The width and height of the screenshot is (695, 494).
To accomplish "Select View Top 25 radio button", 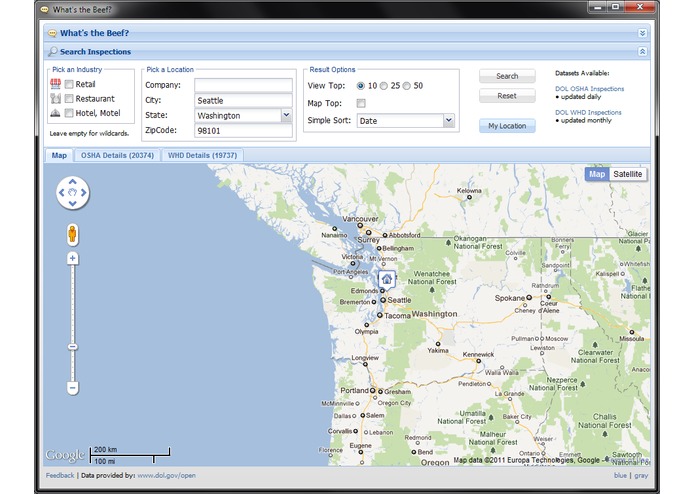I will 384,86.
